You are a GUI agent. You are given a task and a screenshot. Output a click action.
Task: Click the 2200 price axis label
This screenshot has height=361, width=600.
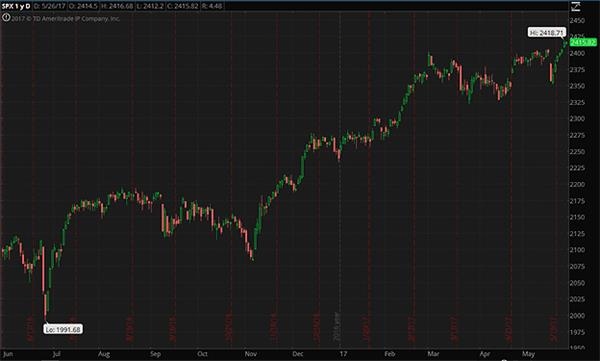[577, 184]
